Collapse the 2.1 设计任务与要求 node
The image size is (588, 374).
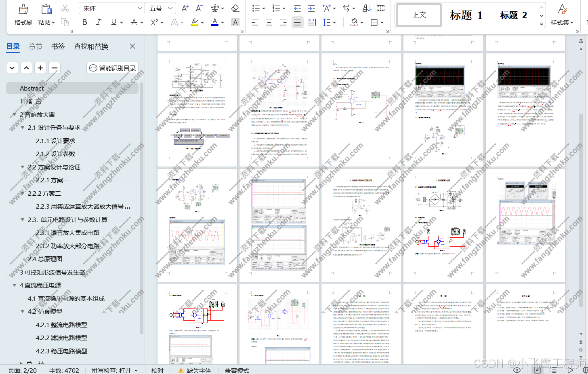[x=23, y=128]
